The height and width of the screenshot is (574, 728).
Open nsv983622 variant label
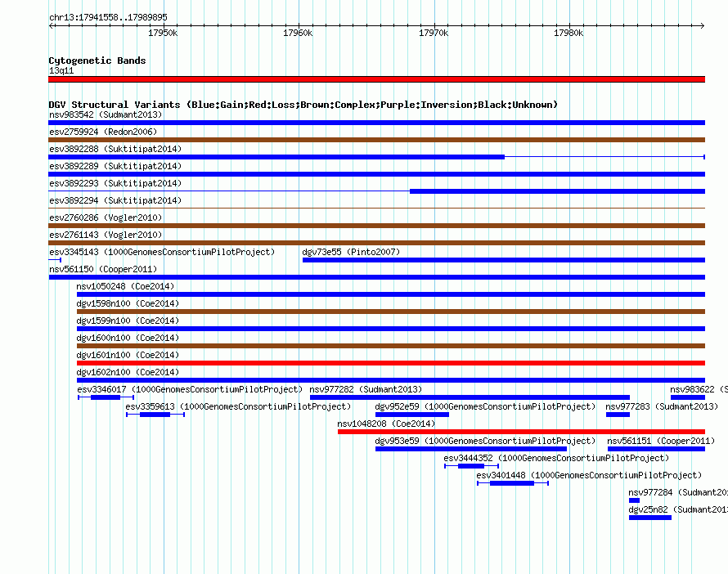[699, 389]
